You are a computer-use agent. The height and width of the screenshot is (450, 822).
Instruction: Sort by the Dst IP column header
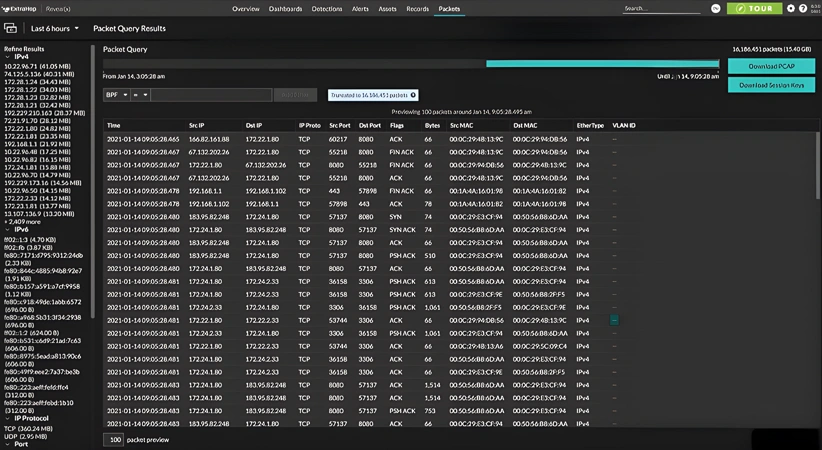point(254,125)
